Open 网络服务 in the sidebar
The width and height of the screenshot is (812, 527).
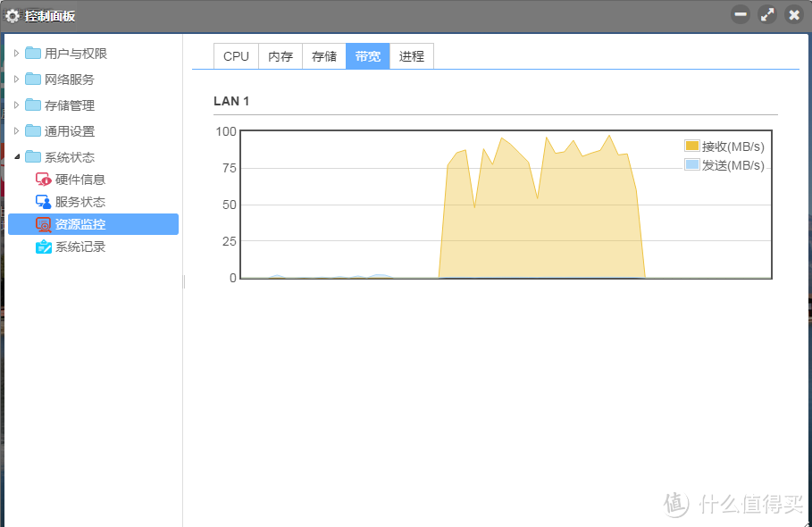(70, 79)
